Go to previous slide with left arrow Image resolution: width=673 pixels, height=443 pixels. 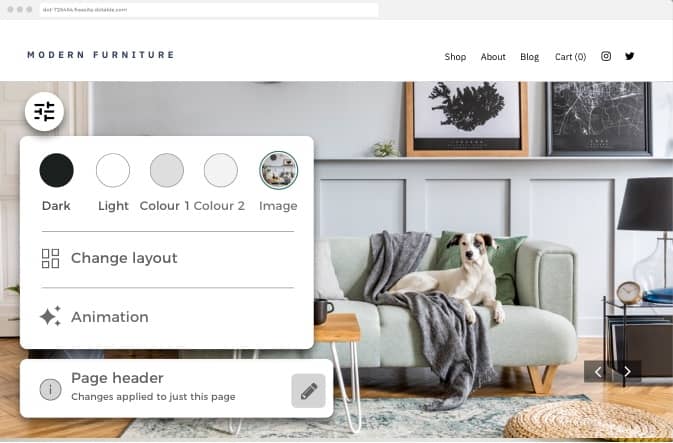(598, 371)
